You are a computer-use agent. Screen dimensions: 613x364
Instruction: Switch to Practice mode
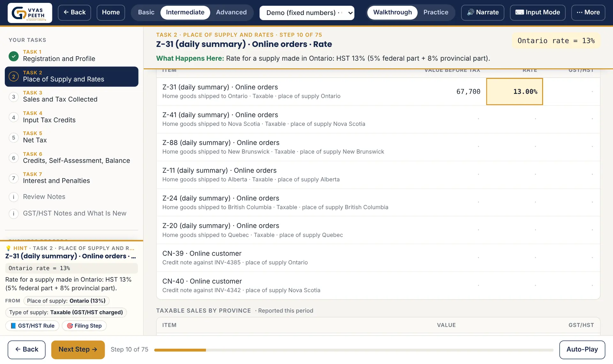[x=436, y=12]
